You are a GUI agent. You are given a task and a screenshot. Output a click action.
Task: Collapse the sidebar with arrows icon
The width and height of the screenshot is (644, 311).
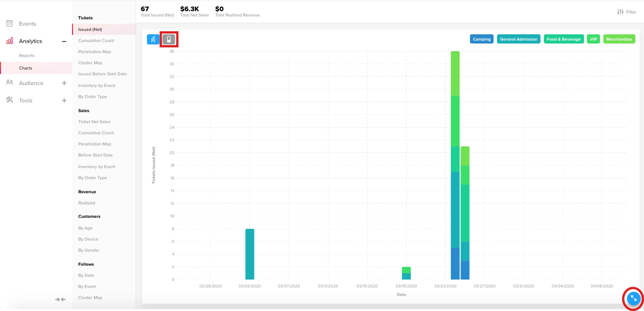(x=60, y=299)
